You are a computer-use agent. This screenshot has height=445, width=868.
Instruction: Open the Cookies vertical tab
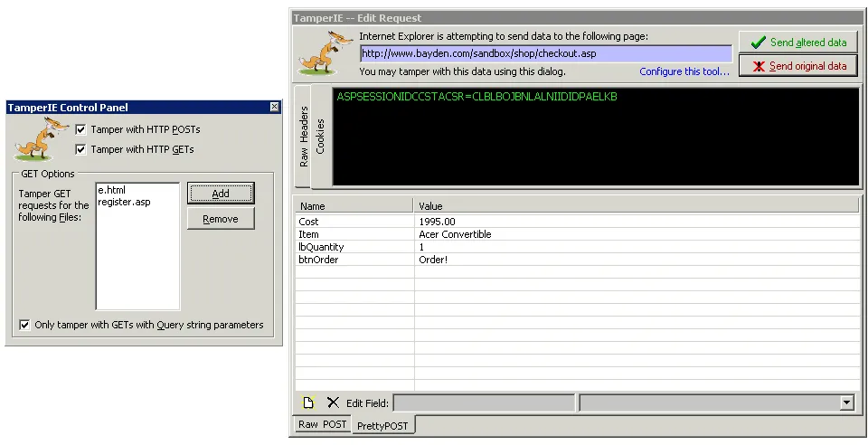pyautogui.click(x=320, y=136)
